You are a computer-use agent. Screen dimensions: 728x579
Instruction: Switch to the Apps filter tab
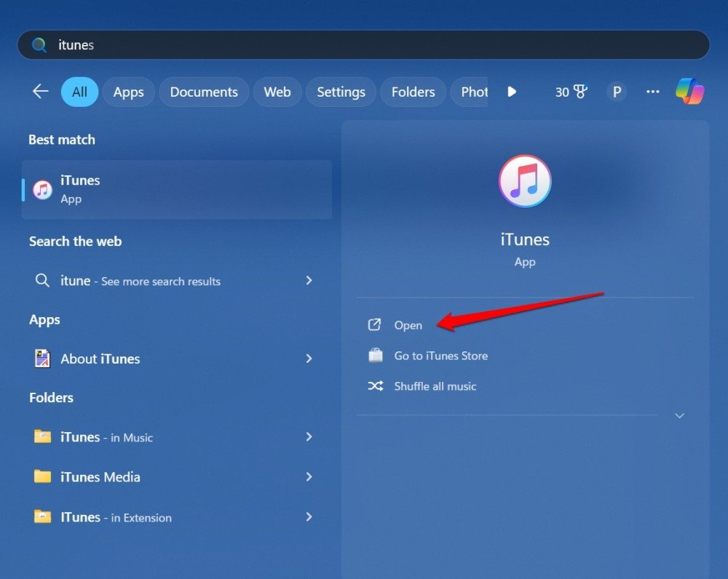pyautogui.click(x=128, y=92)
